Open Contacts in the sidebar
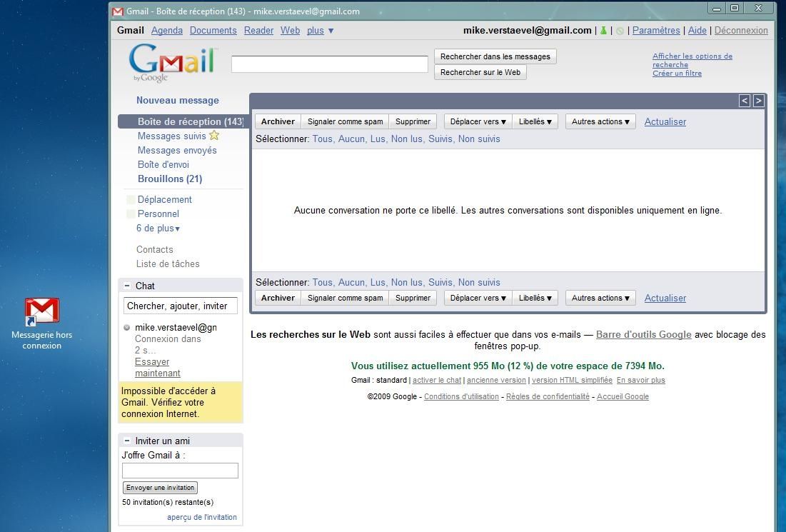Image resolution: width=786 pixels, height=532 pixels. (155, 250)
